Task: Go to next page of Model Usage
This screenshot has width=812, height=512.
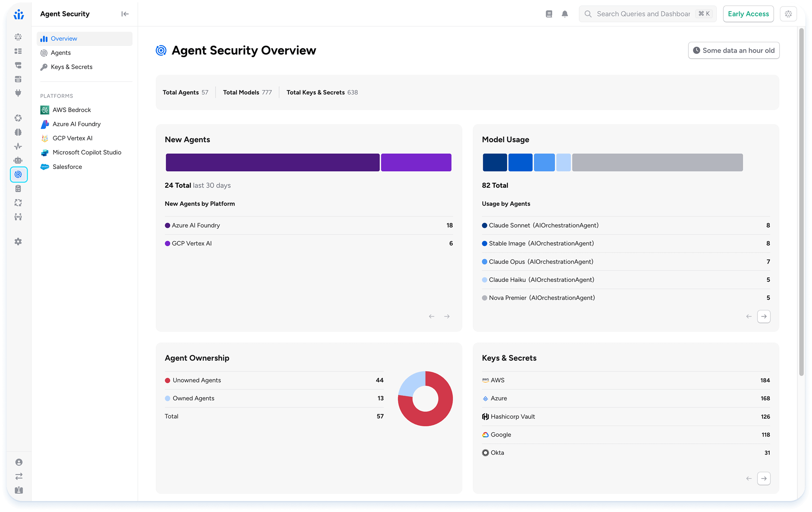Action: 764,316
